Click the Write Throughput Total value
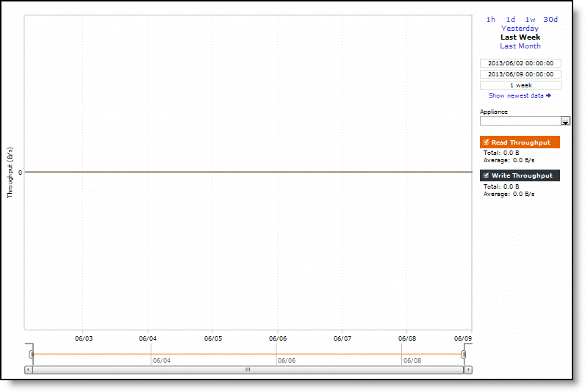 511,186
